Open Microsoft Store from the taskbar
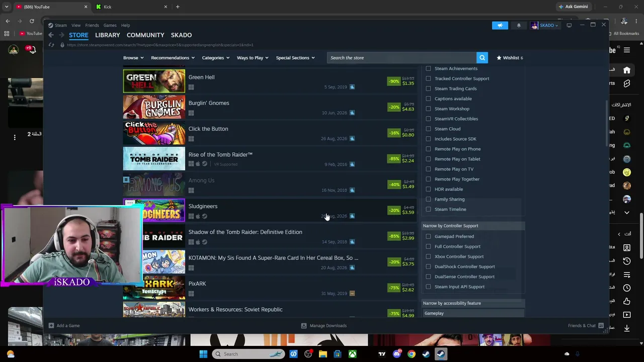This screenshot has width=644, height=362. [x=338, y=354]
